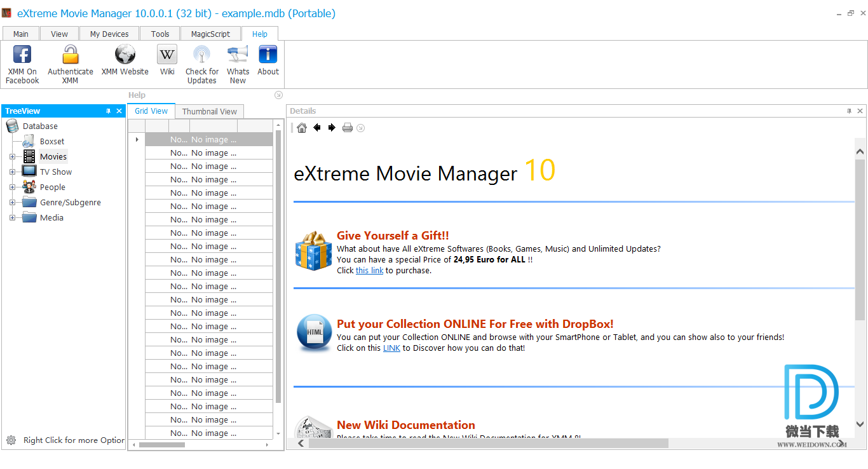Click the grid's horizontal scrollbar thumb
This screenshot has width=868, height=469.
pos(162,445)
